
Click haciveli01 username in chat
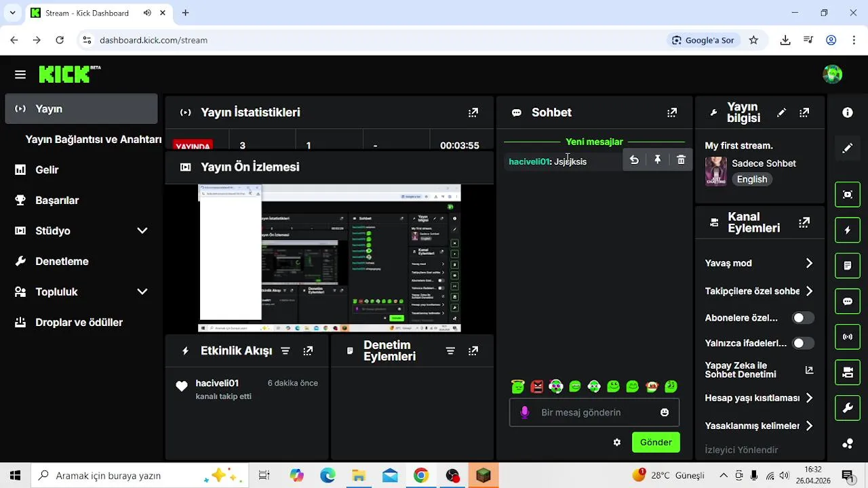coord(529,161)
